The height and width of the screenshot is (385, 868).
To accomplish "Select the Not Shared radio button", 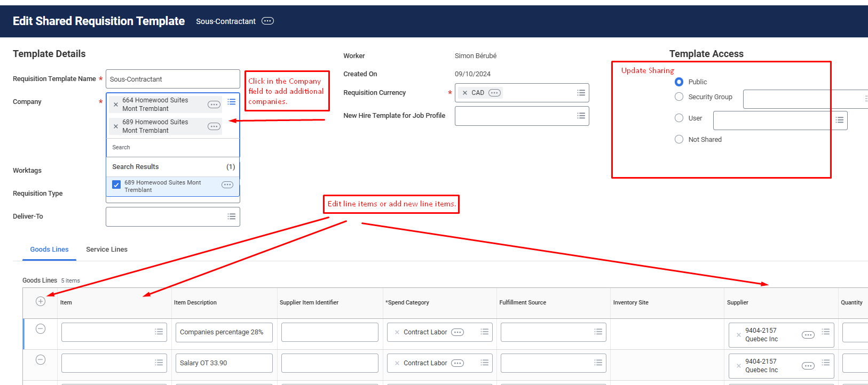I will point(679,139).
